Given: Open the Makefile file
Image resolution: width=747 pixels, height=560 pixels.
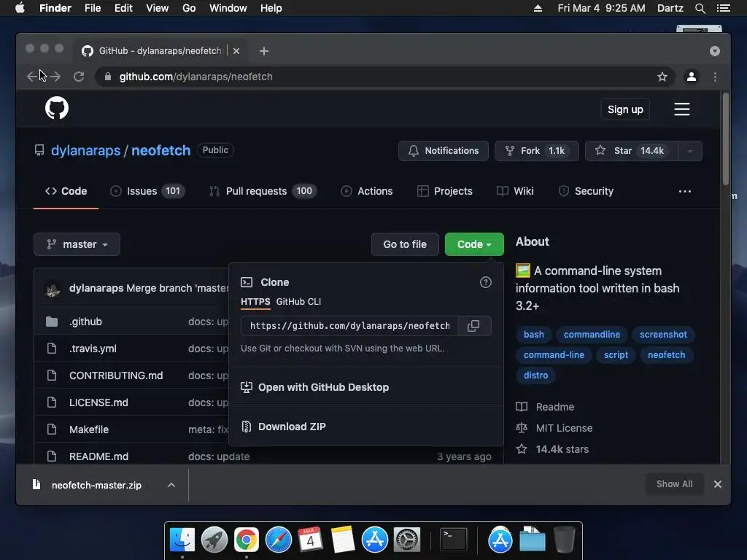Looking at the screenshot, I should 89,429.
